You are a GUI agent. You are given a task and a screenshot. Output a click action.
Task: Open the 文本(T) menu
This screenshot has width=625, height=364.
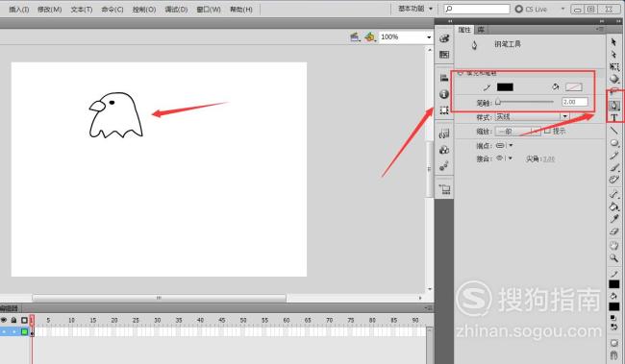pyautogui.click(x=82, y=9)
